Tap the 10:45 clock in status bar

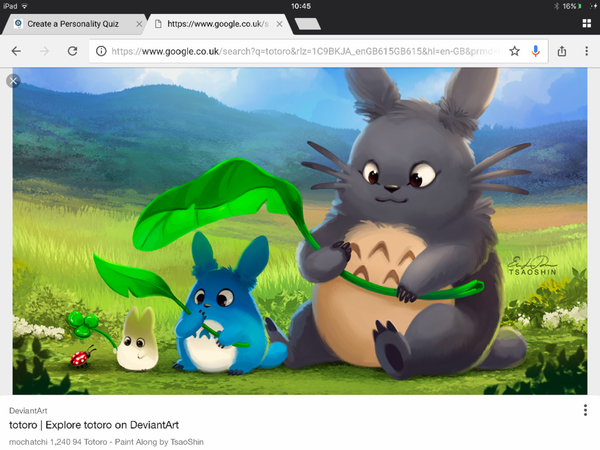point(301,6)
